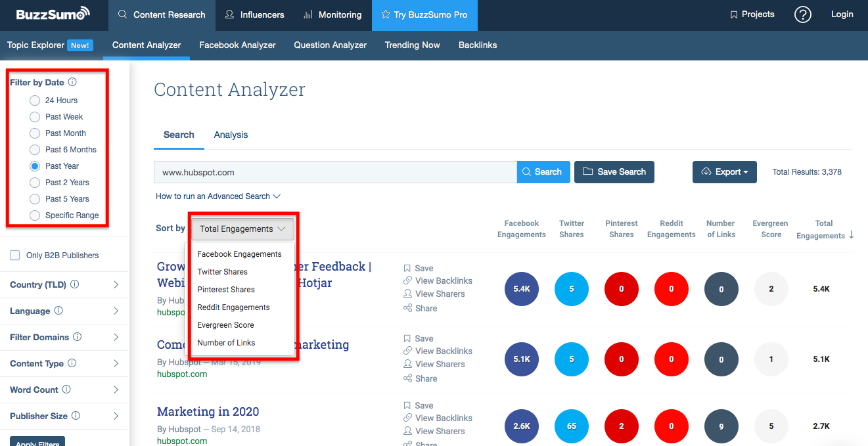Click Try BuzzSumo Pro
The width and height of the screenshot is (868, 446).
point(424,14)
